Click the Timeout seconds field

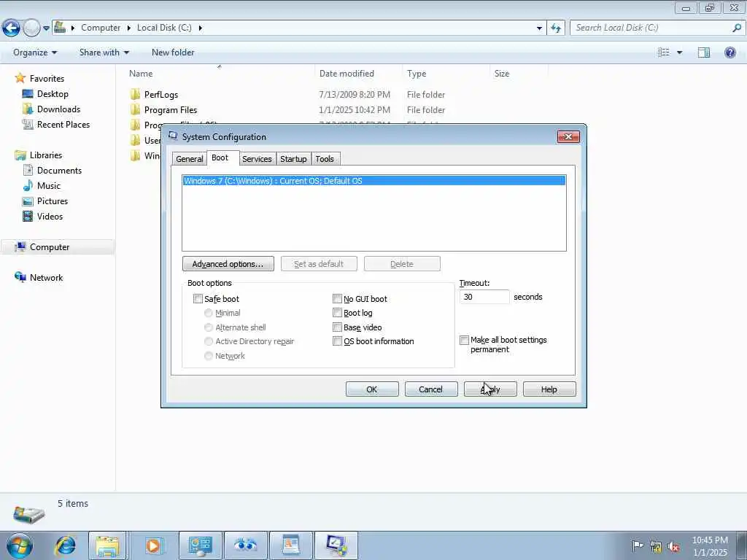[x=484, y=297]
